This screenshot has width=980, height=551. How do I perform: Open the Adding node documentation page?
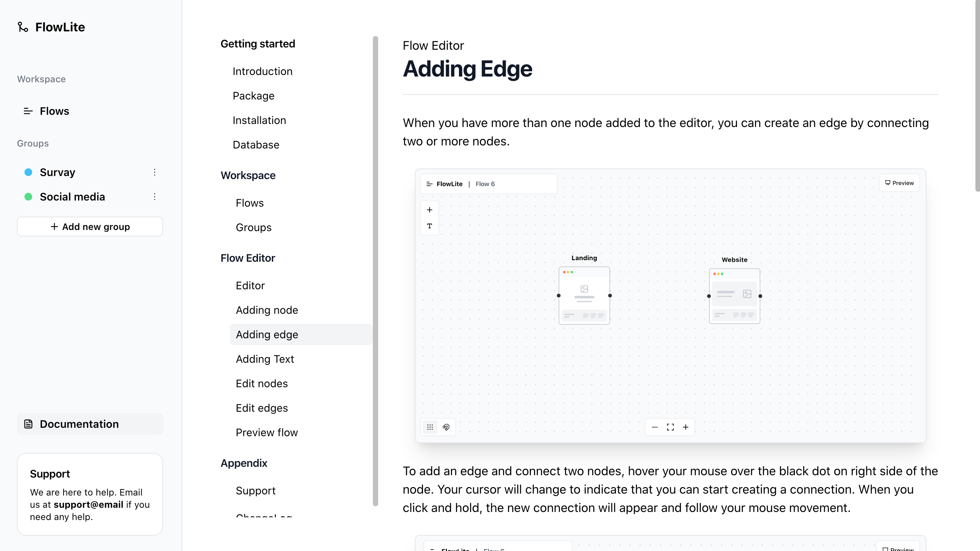(x=267, y=310)
